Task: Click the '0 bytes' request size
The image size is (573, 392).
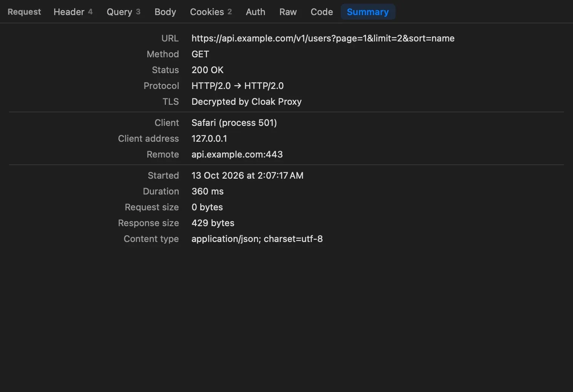Action: pyautogui.click(x=207, y=207)
